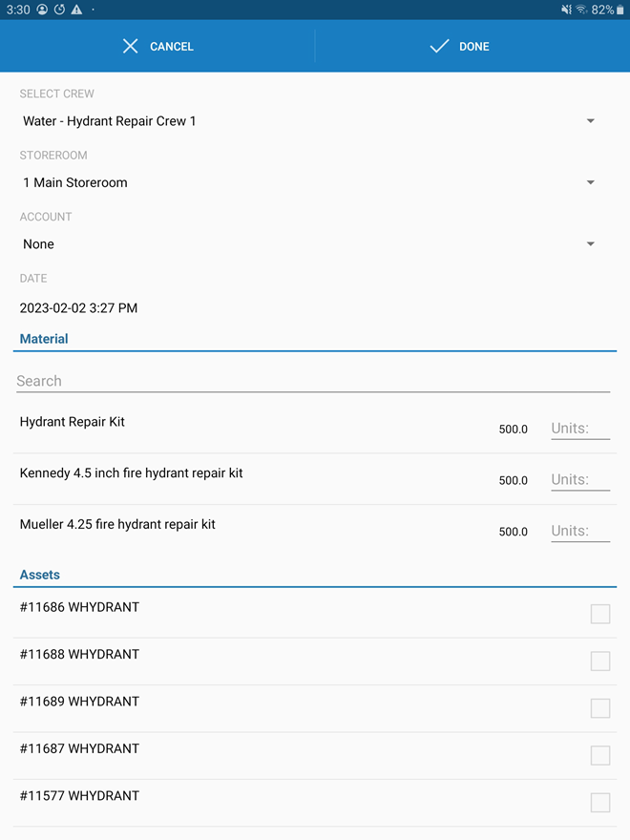This screenshot has height=840, width=630.
Task: Expand the Storeroom dropdown
Action: point(305,182)
